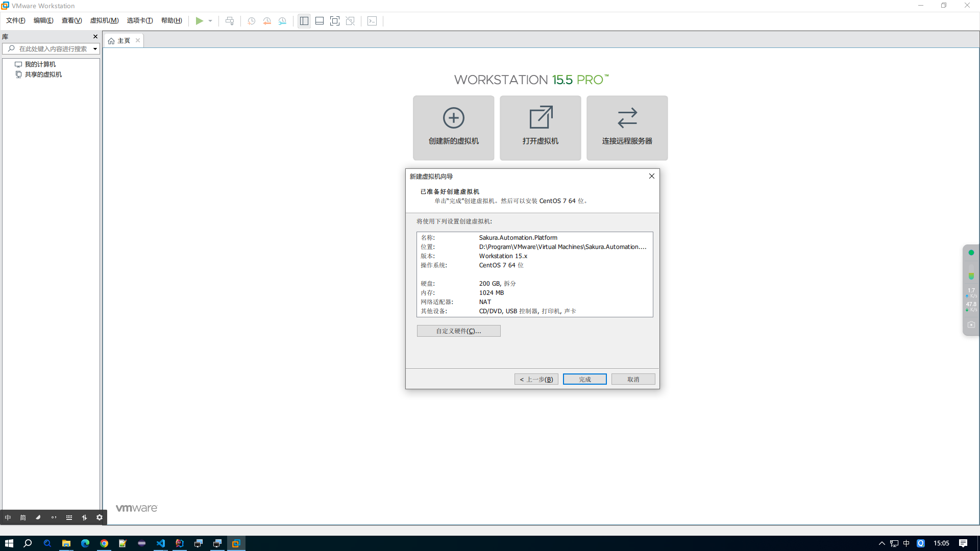
Task: Click enter full screen mode icon
Action: (335, 21)
